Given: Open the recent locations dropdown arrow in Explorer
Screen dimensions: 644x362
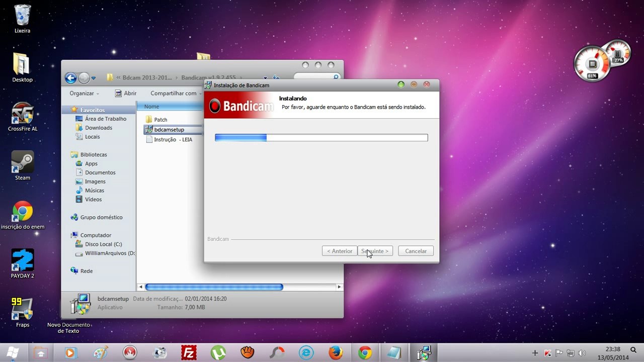Looking at the screenshot, I should [94, 78].
